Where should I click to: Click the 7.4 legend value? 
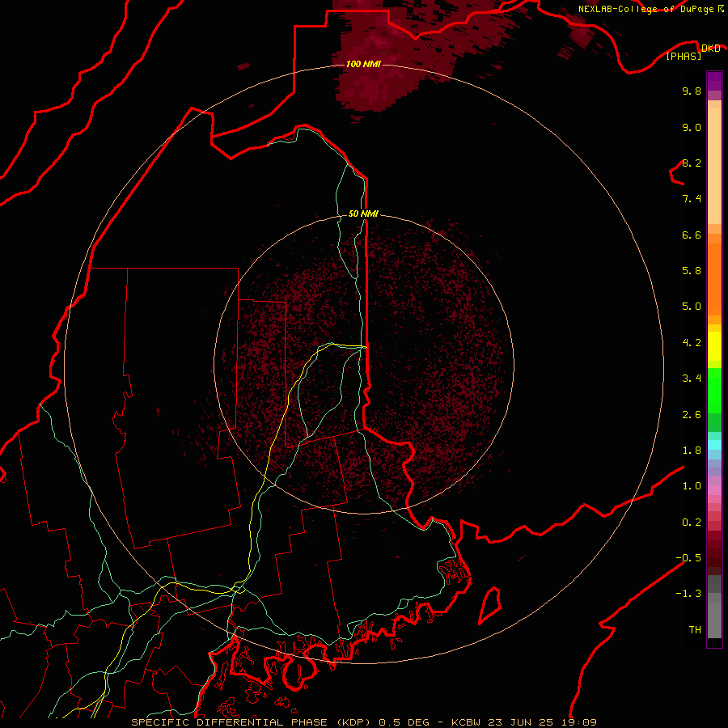click(692, 199)
